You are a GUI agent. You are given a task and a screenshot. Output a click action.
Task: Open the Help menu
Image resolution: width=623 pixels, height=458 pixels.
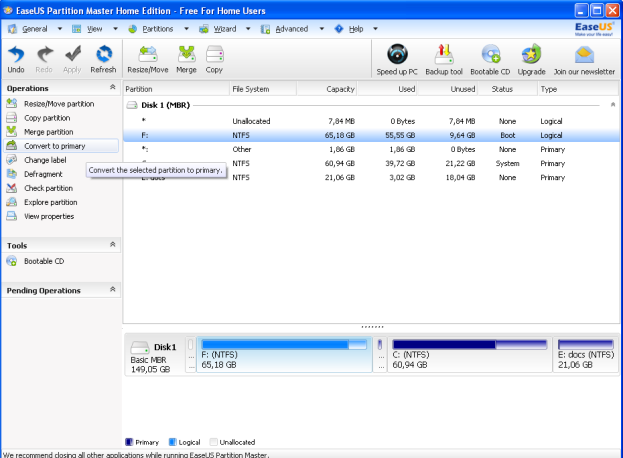356,29
